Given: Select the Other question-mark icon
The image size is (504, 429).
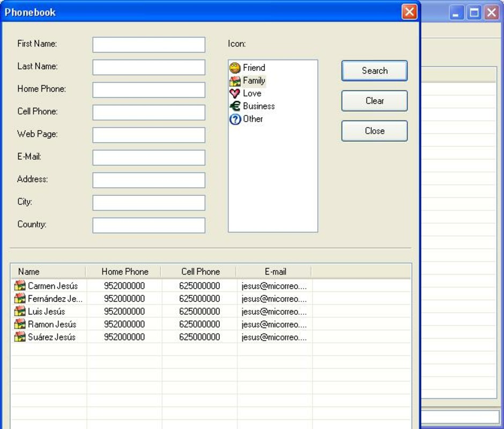Looking at the screenshot, I should 235,119.
